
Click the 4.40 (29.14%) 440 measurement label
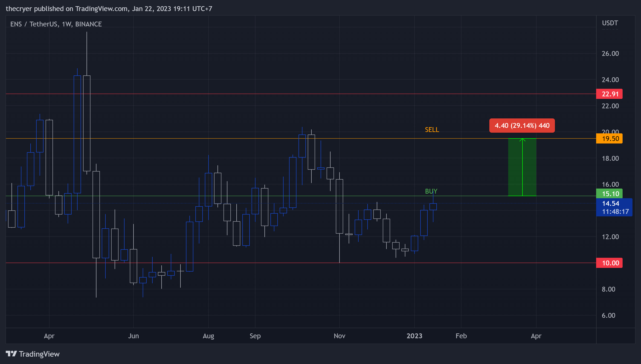click(522, 126)
